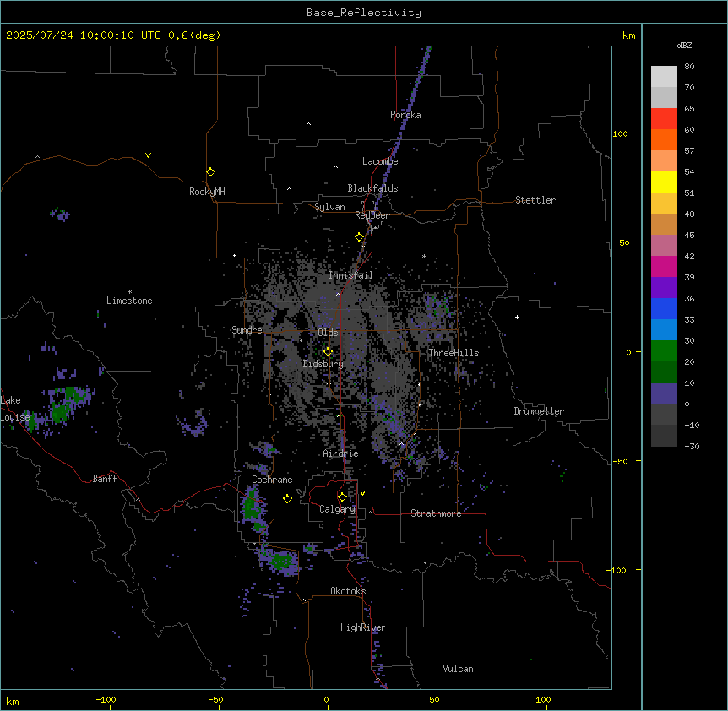The height and width of the screenshot is (711, 728).
Task: Click the Sundre city label
Action: 247,330
